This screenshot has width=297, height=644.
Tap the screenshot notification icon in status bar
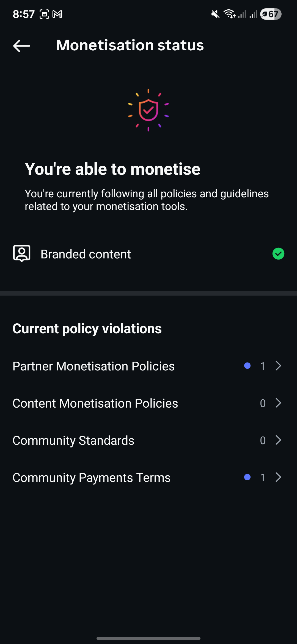pyautogui.click(x=44, y=14)
